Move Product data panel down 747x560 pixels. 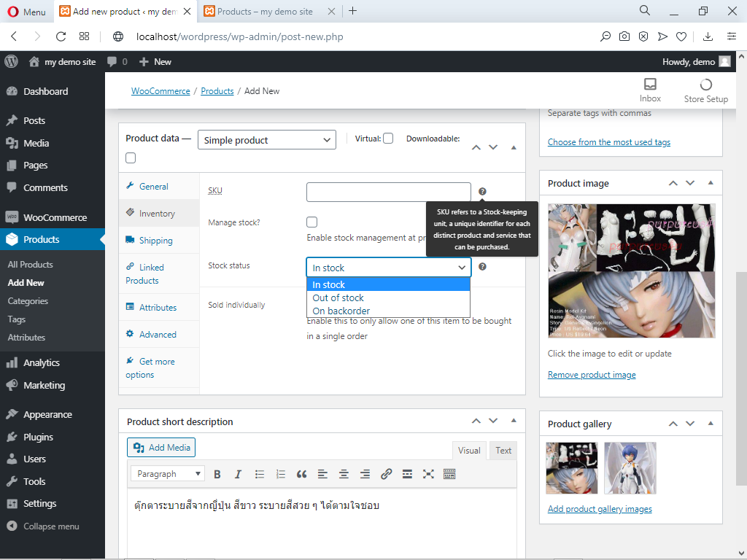click(x=493, y=147)
